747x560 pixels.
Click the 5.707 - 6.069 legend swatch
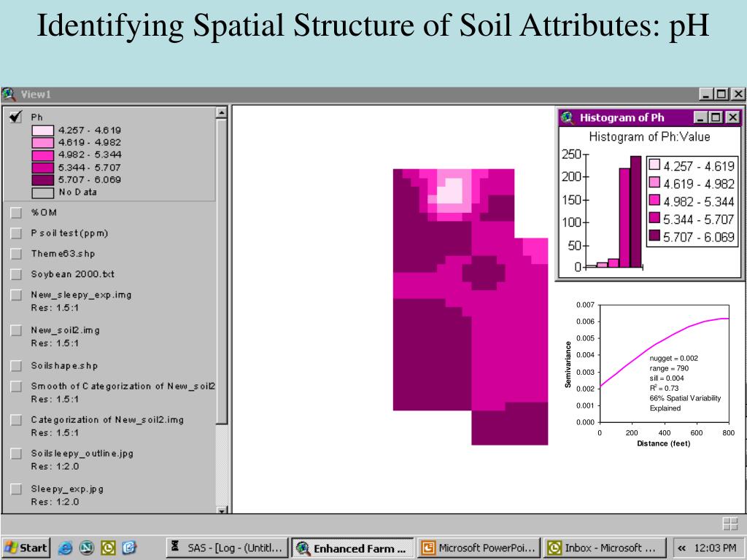[x=43, y=180]
